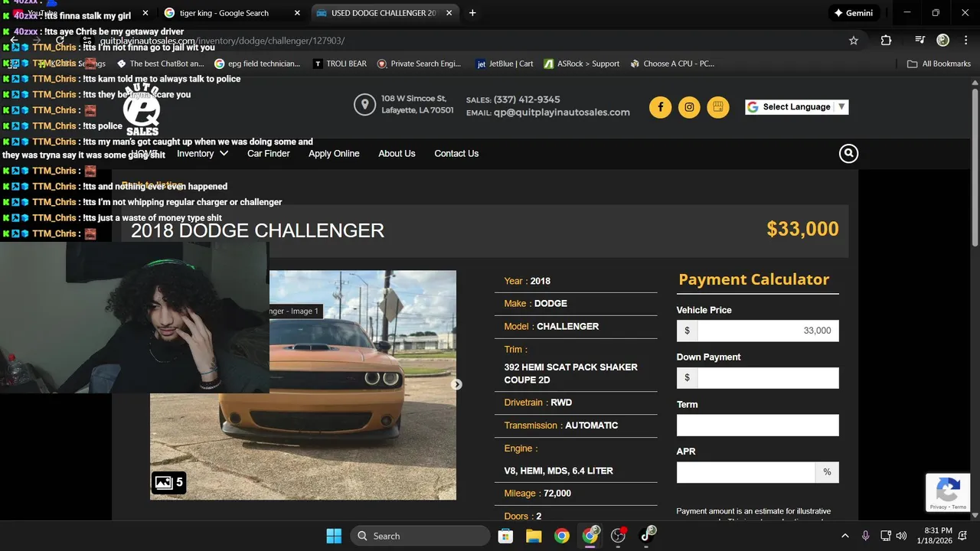Open Gemini in Chrome
Image resolution: width=980 pixels, height=551 pixels.
(854, 13)
